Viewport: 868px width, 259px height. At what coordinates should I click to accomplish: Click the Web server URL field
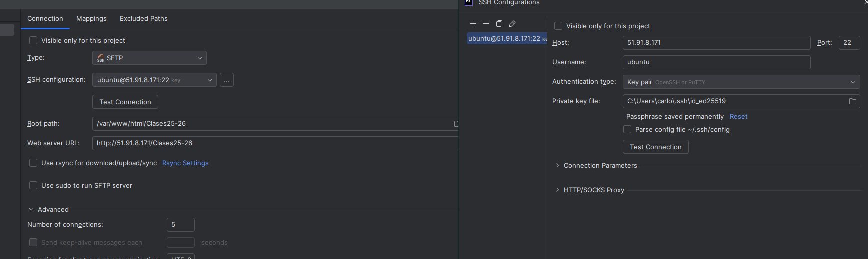coord(275,143)
